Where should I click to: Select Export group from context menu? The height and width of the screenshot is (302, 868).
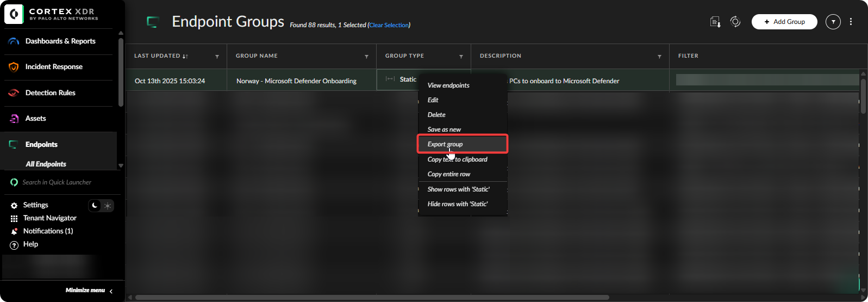(445, 144)
